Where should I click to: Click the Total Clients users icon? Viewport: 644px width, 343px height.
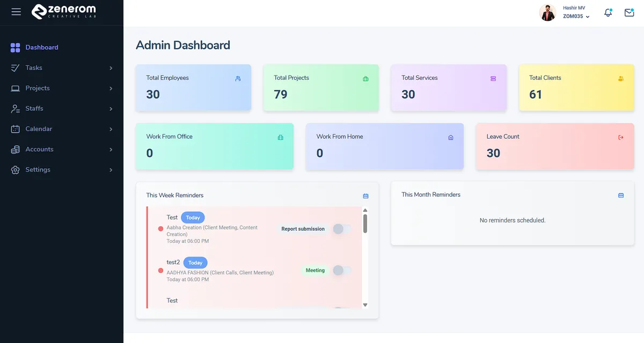621,79
